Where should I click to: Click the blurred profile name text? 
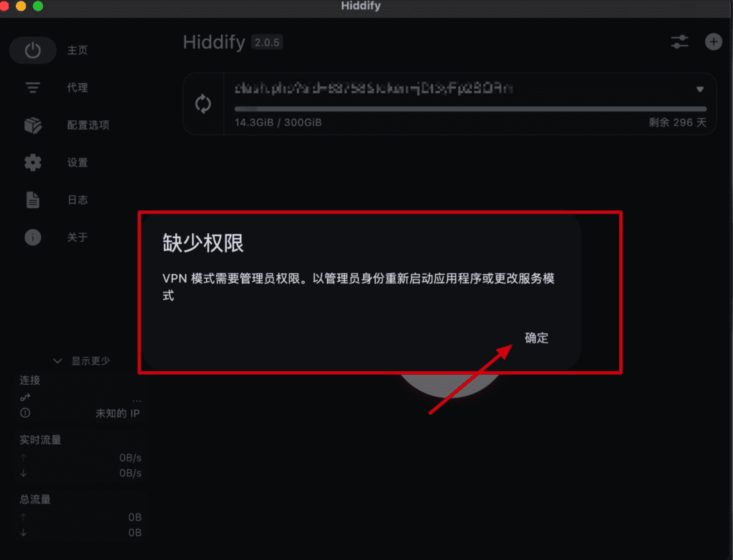coord(374,88)
